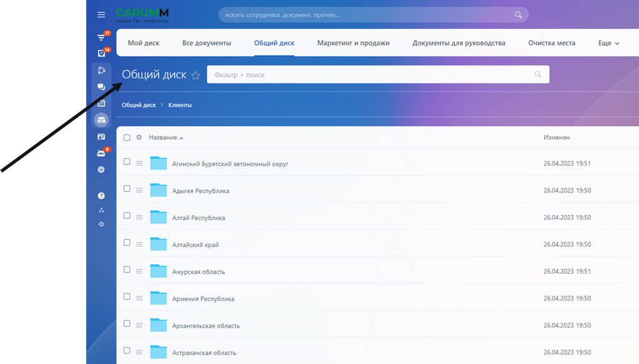Switch to the Мой диск tab
Screen dimensions: 639x364
tap(144, 43)
